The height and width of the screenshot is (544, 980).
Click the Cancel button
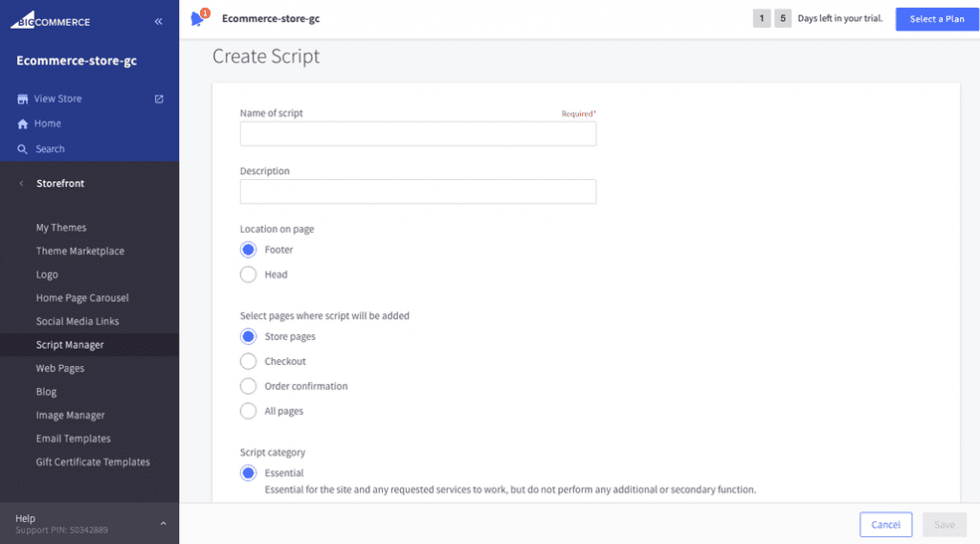[x=885, y=525]
